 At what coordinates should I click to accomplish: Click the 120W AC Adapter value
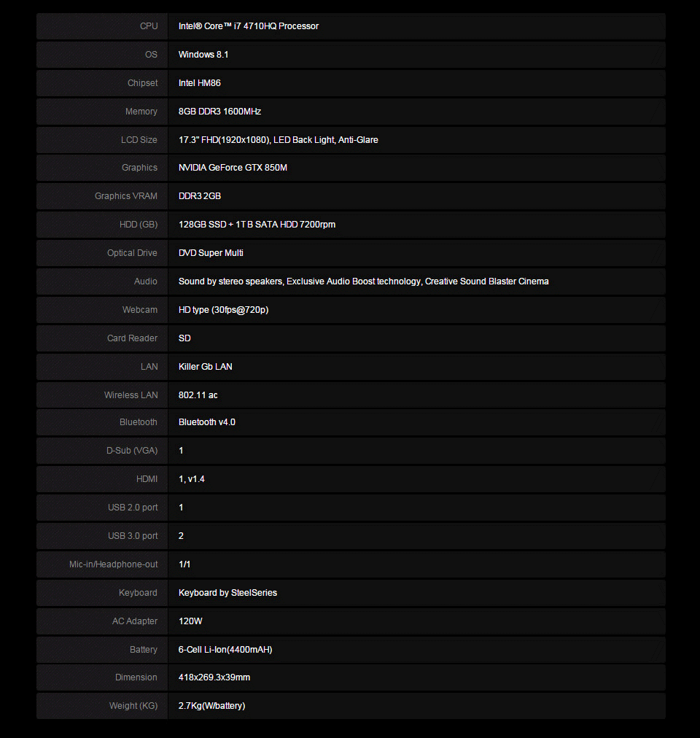coord(189,621)
